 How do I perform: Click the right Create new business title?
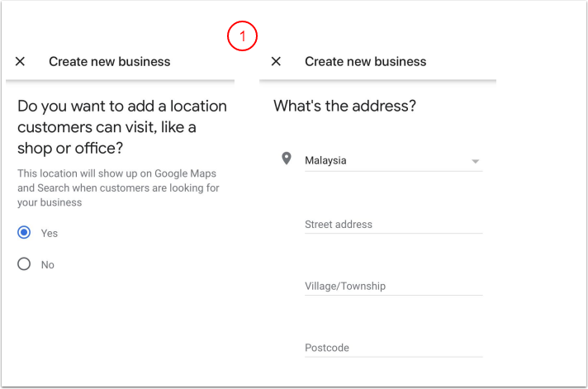366,61
